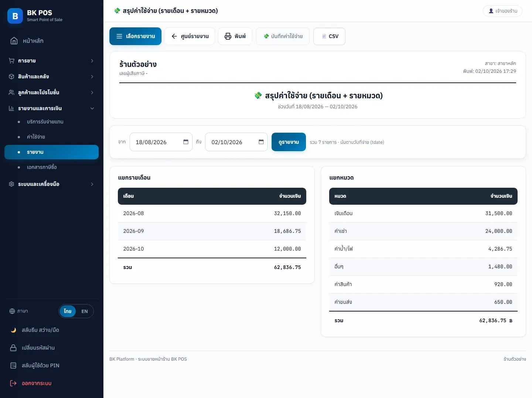
Task: Open the home icon หน้าหลัก
Action: (14, 41)
